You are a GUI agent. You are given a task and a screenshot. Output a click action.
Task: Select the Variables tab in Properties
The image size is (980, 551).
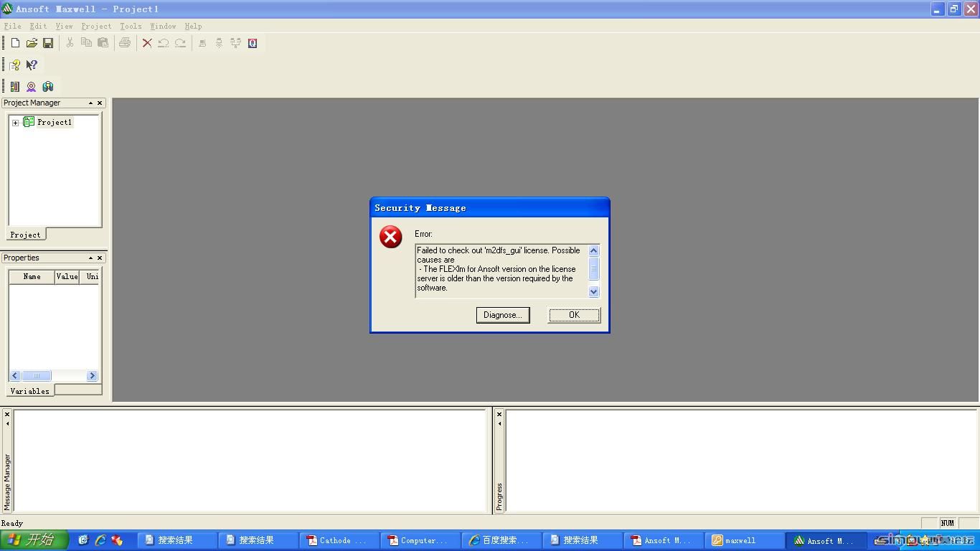click(x=30, y=391)
